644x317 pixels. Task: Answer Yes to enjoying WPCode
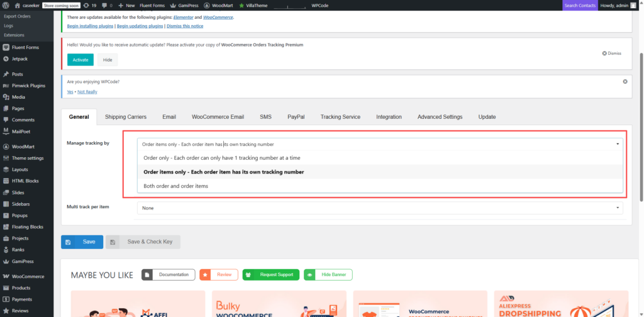click(x=70, y=92)
